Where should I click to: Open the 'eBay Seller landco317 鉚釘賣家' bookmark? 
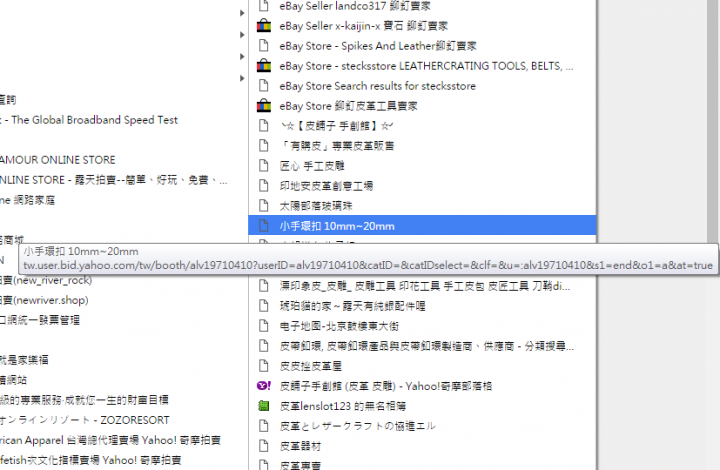click(x=354, y=6)
